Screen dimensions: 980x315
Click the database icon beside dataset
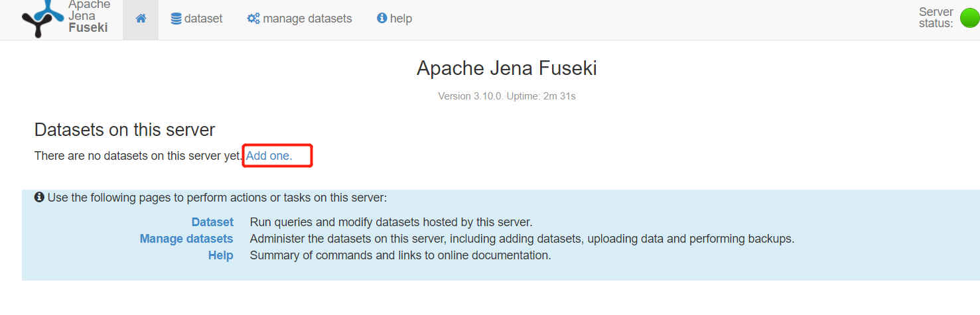pos(176,19)
